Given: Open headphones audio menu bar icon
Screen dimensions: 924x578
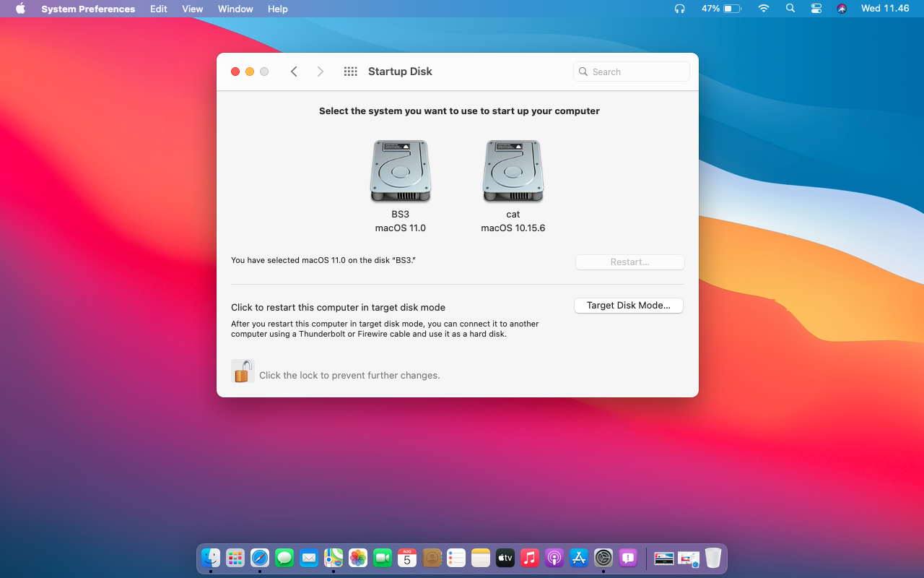Looking at the screenshot, I should coord(679,9).
